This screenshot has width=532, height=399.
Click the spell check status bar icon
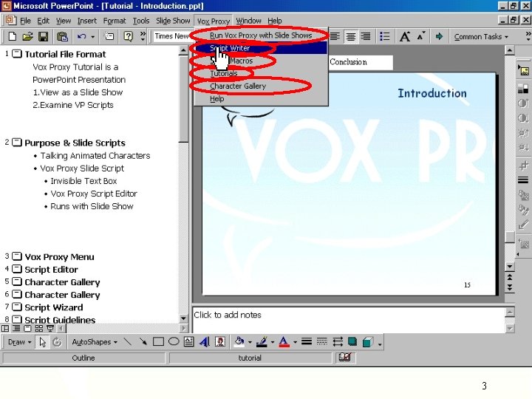pos(345,358)
